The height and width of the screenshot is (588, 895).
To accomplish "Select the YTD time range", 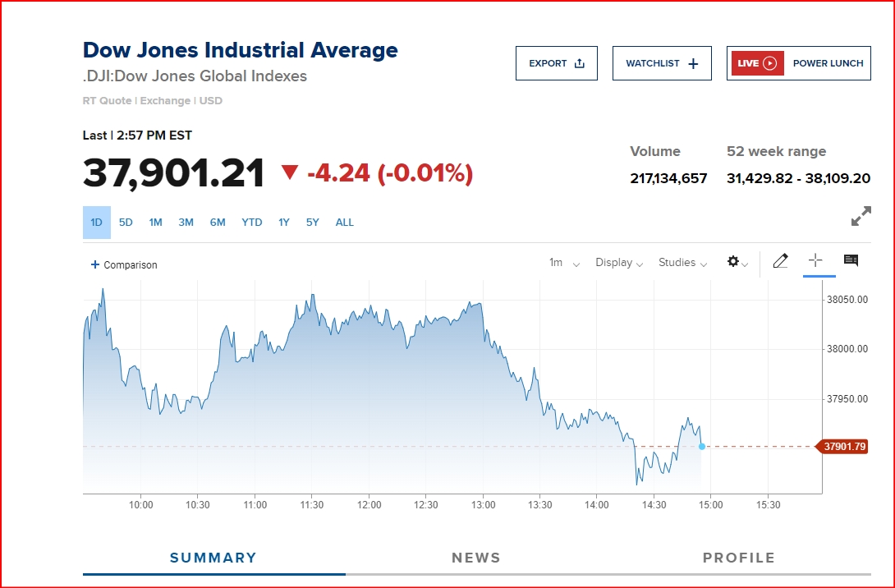I will (x=252, y=223).
